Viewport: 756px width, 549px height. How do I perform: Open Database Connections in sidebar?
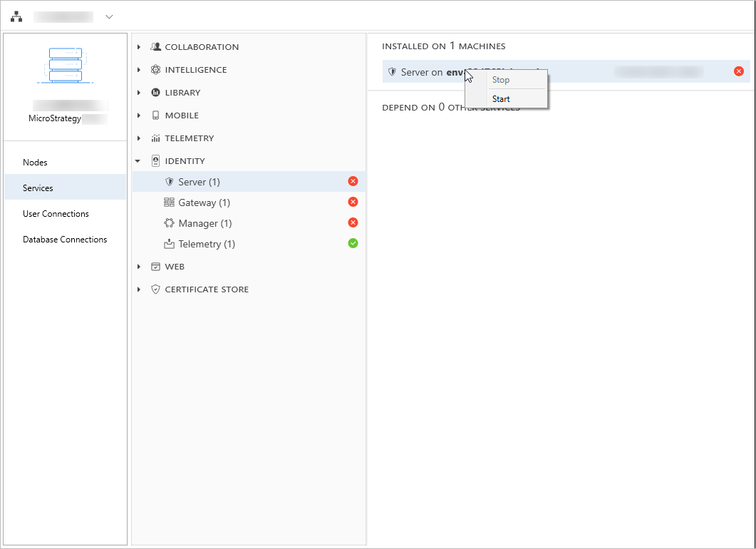pyautogui.click(x=65, y=240)
